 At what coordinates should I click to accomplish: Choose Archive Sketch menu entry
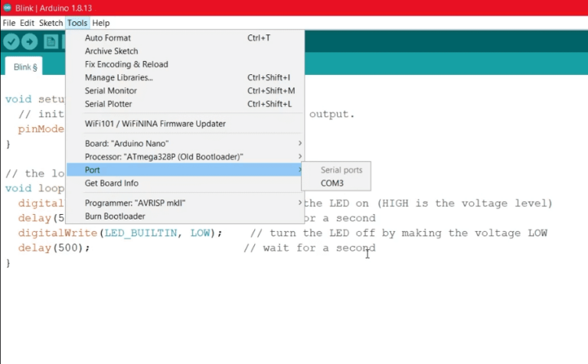click(x=185, y=51)
